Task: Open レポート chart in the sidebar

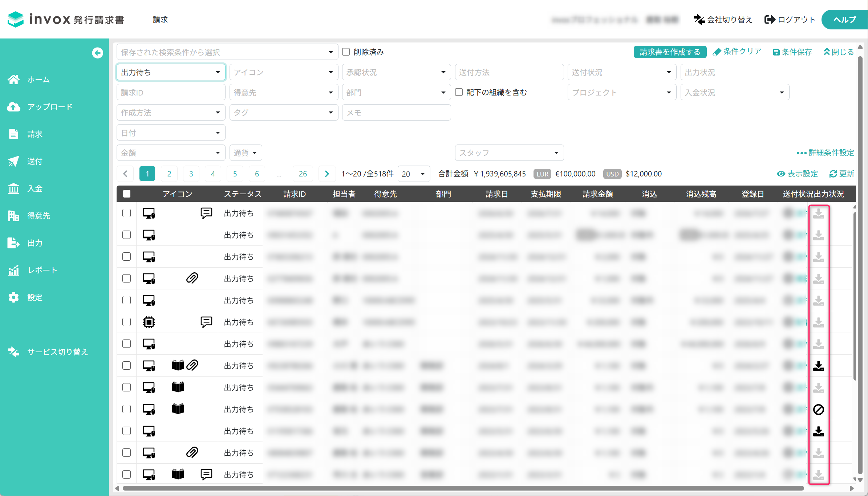Action: pyautogui.click(x=33, y=270)
